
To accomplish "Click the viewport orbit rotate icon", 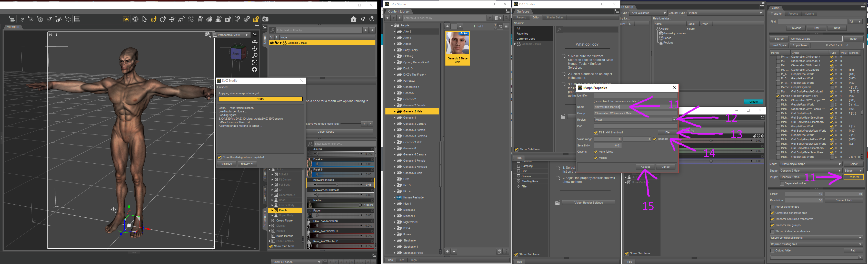I will 255,42.
